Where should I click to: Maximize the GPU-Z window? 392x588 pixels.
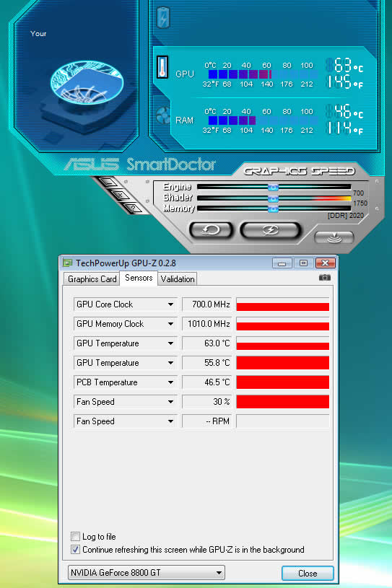[x=303, y=263]
